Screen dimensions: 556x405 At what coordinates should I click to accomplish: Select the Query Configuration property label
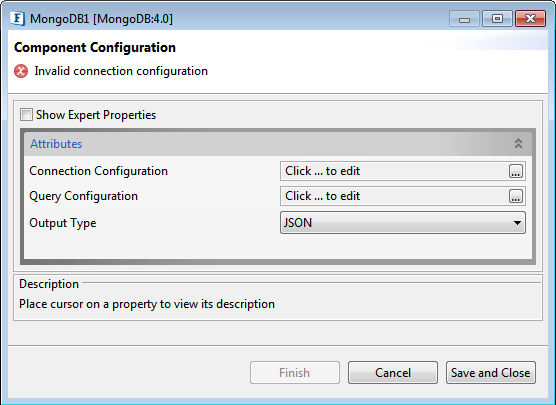click(83, 196)
